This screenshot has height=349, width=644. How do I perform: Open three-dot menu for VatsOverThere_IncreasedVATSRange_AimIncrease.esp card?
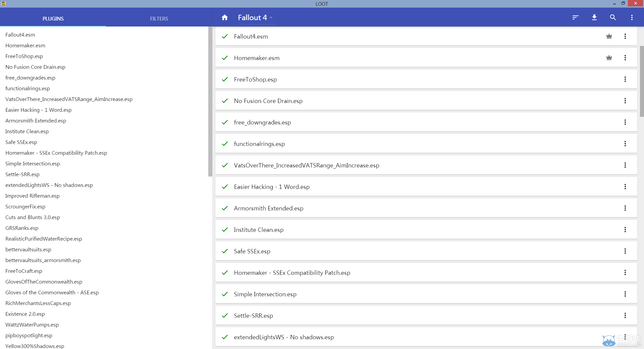pos(625,165)
